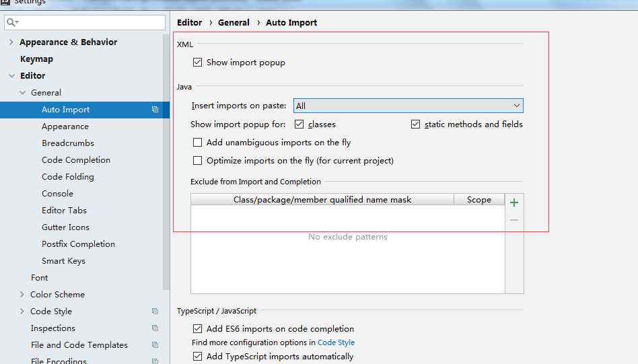
Task: Click project-level icon beside Inspections
Action: tap(155, 328)
